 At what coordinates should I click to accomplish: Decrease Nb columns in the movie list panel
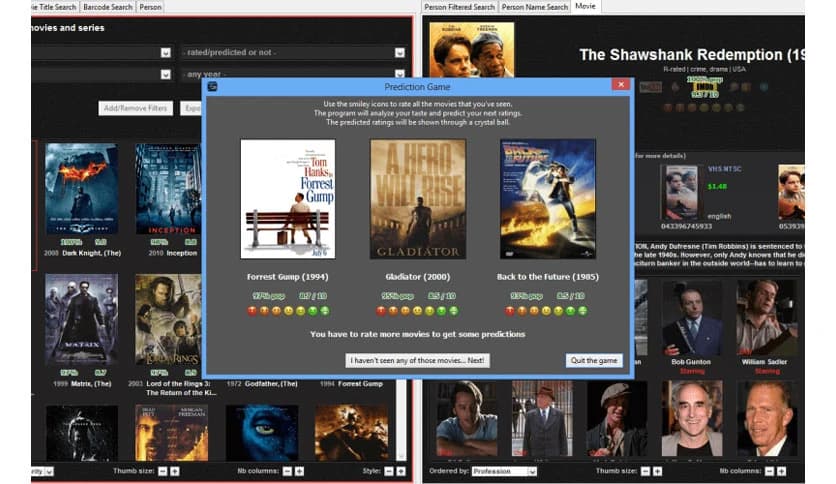coord(287,471)
